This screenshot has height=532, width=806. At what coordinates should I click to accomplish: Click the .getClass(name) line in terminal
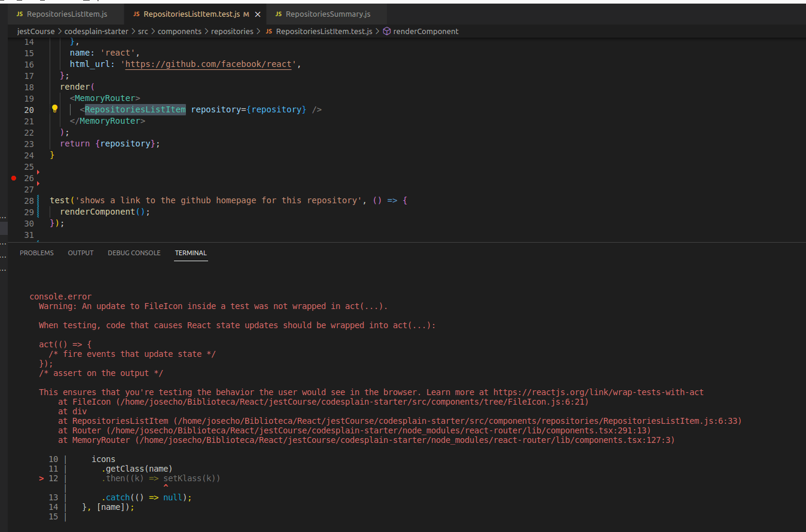click(137, 469)
